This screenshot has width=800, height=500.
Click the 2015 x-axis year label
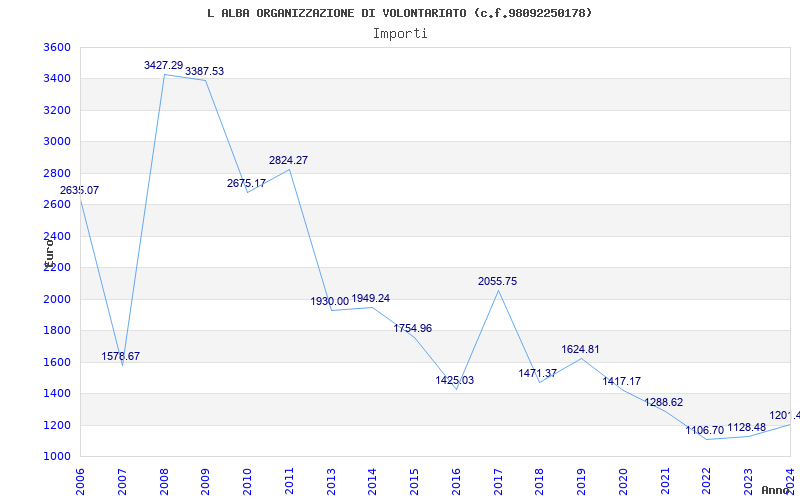click(414, 482)
